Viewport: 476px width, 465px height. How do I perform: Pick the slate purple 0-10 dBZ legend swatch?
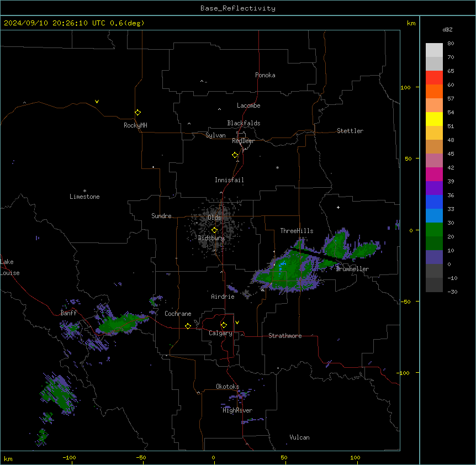click(x=434, y=257)
